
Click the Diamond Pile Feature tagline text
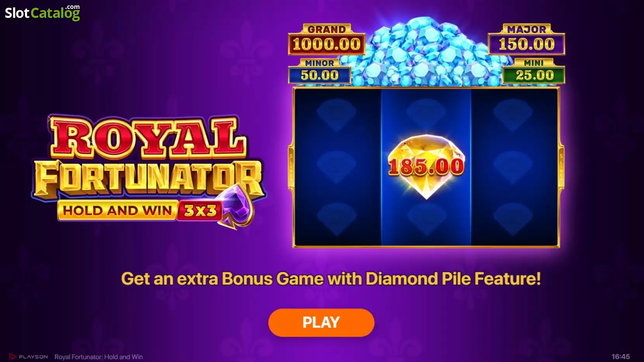click(331, 278)
